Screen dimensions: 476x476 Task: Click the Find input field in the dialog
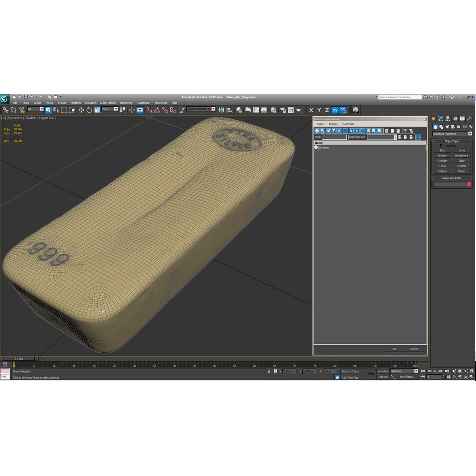[x=334, y=137]
